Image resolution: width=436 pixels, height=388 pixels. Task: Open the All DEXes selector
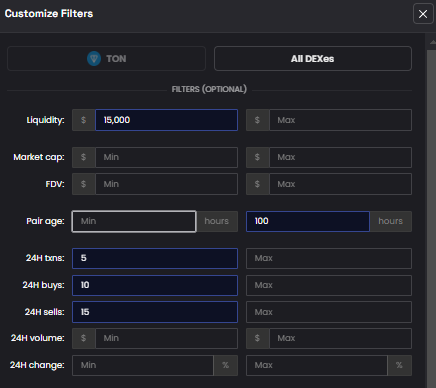313,59
